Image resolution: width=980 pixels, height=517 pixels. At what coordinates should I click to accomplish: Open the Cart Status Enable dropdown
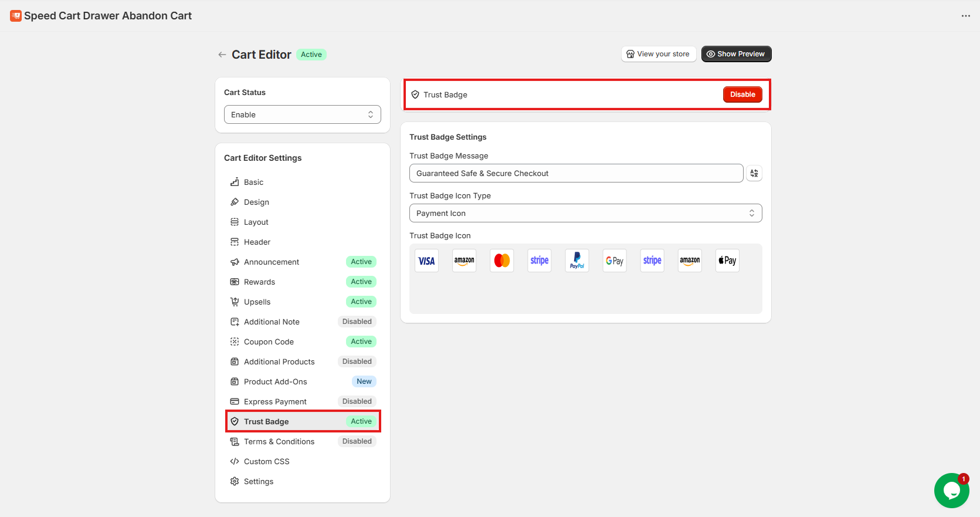[302, 114]
